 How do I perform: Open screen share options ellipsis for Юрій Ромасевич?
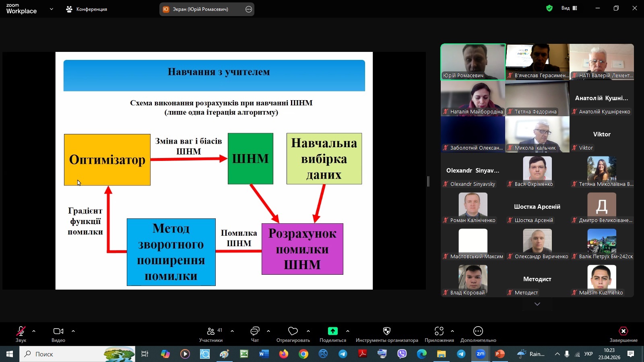[x=249, y=9]
